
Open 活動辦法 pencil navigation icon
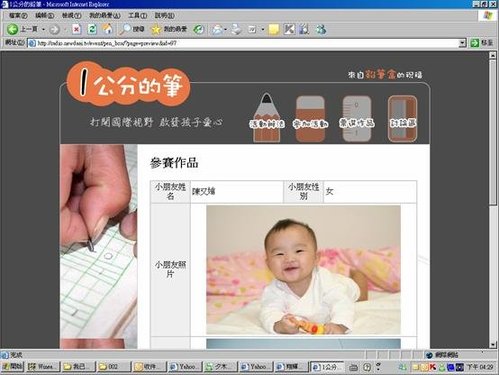click(267, 118)
